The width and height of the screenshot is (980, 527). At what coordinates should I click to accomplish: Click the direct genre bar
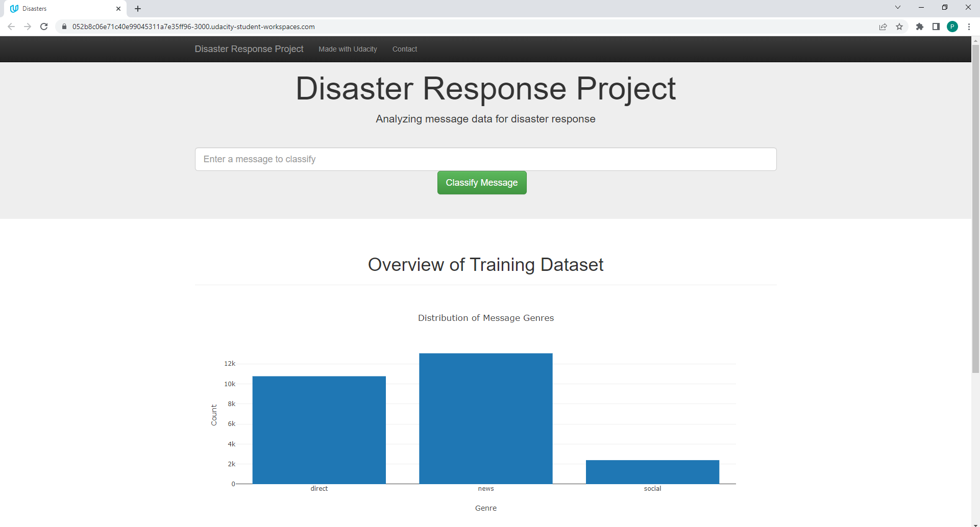point(319,430)
